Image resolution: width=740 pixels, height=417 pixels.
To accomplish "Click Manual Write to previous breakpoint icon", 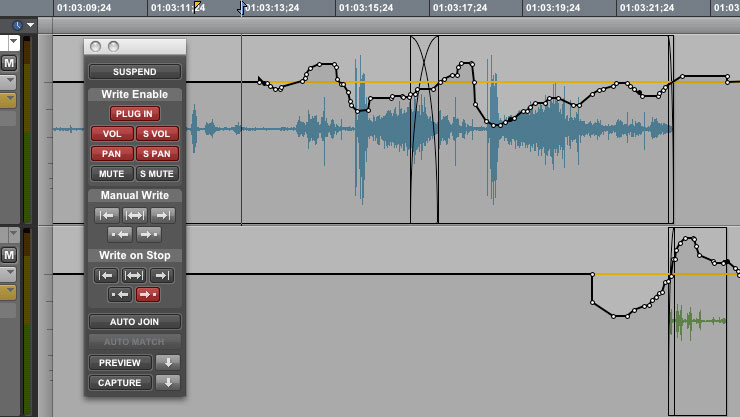I will (120, 234).
